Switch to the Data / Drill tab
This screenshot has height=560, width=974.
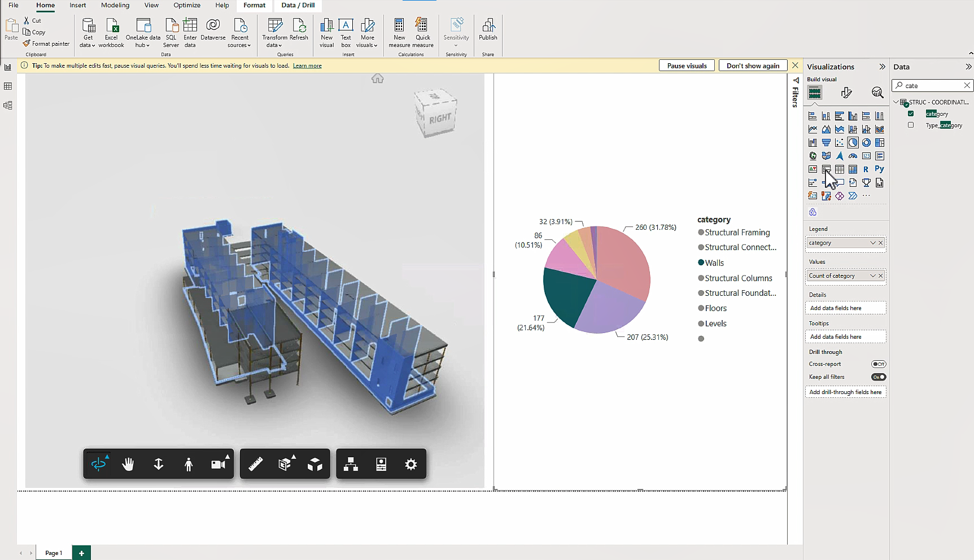coord(298,5)
